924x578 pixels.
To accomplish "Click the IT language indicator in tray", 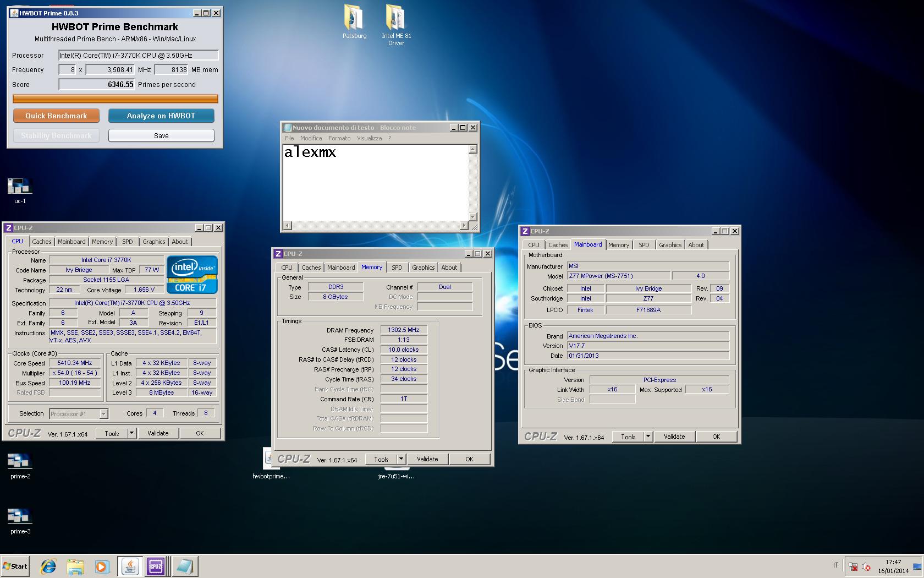I will [835, 565].
